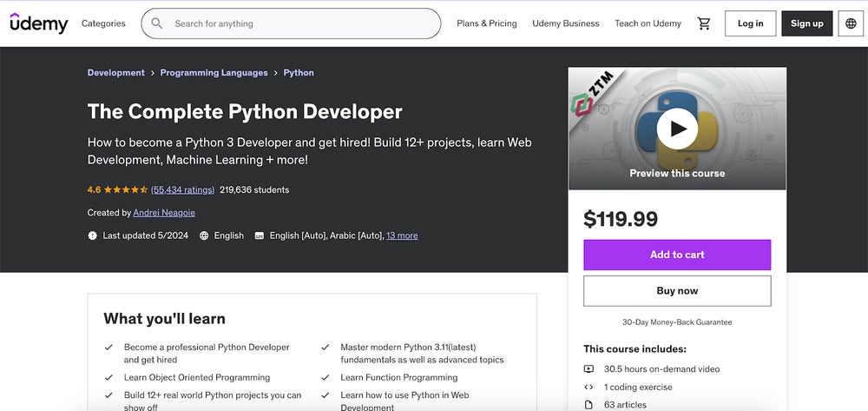Click the Log in button
This screenshot has width=868, height=411.
750,23
